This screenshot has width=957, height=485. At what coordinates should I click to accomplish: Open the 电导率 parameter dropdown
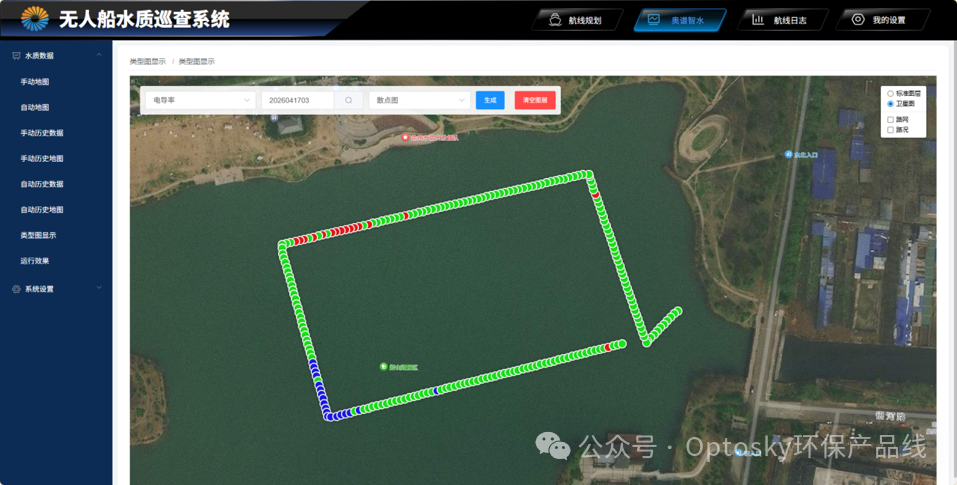tap(201, 100)
